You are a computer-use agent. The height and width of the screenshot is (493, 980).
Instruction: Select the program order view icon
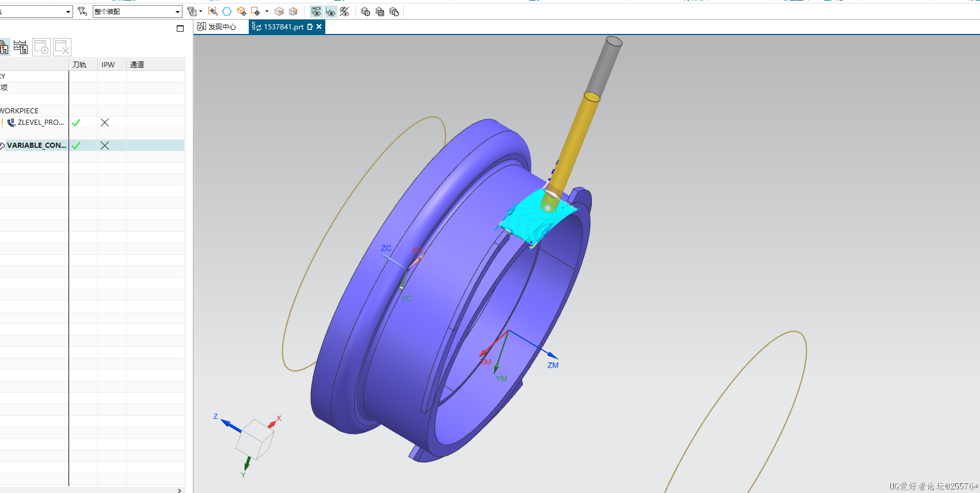pos(4,47)
